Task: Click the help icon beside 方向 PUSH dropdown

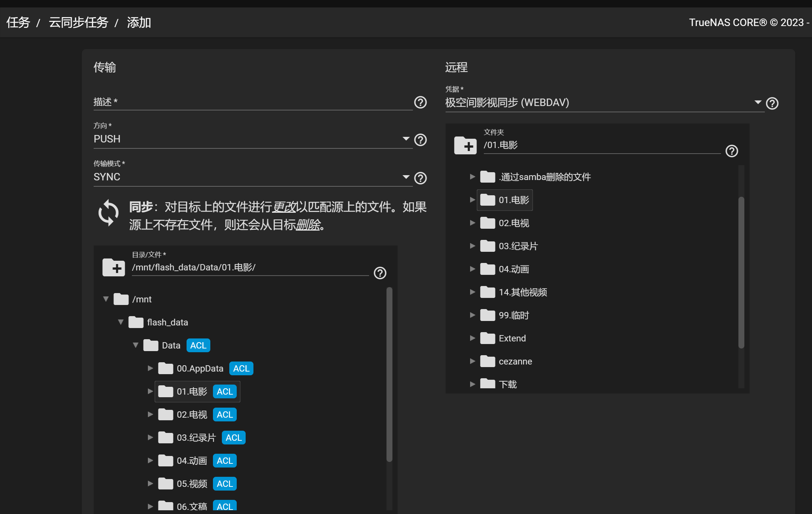Action: pyautogui.click(x=420, y=140)
